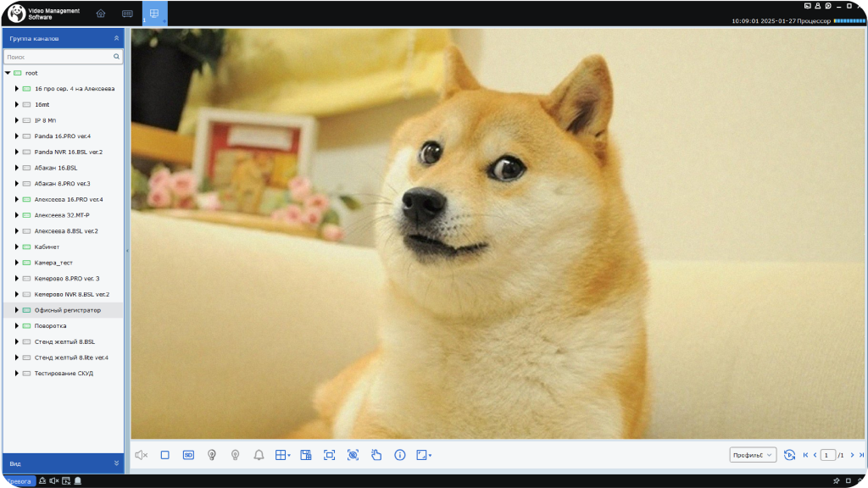
Task: Expand the Вид panel
Action: pyautogui.click(x=116, y=463)
